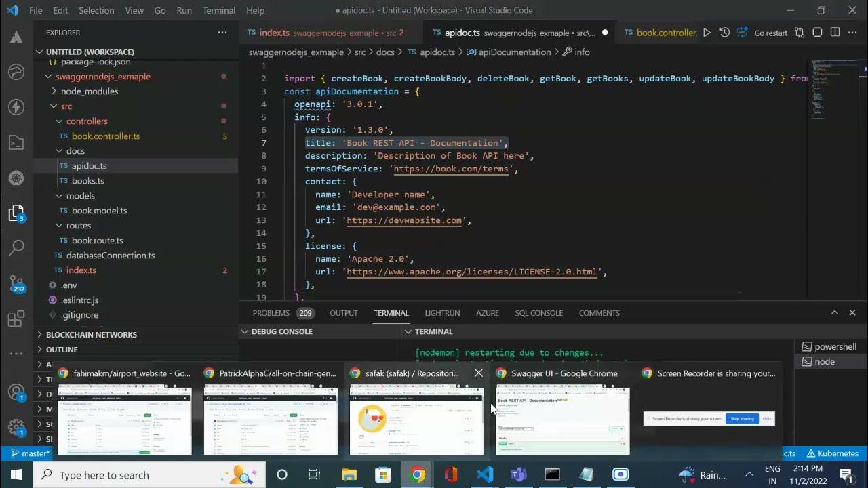
Task: Open the Extensions view icon
Action: [x=16, y=319]
